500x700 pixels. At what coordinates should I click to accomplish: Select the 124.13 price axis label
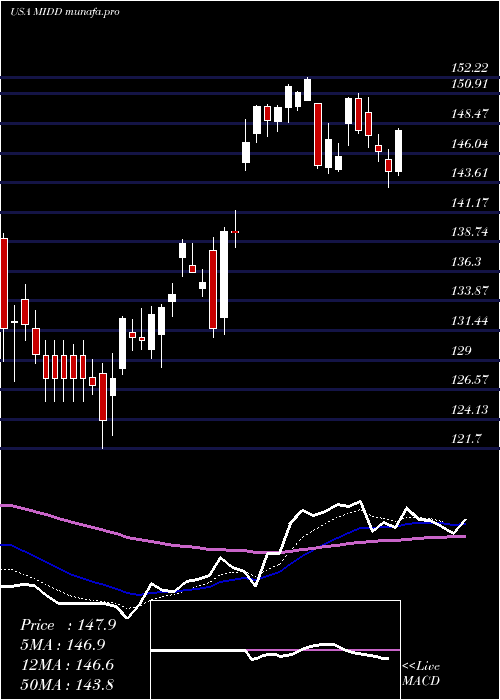coord(469,409)
